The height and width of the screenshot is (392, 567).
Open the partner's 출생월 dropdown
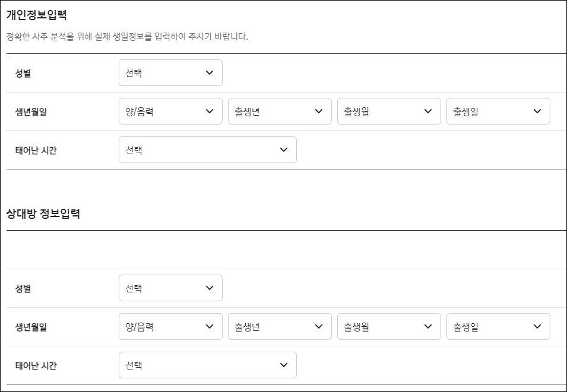pyautogui.click(x=389, y=326)
